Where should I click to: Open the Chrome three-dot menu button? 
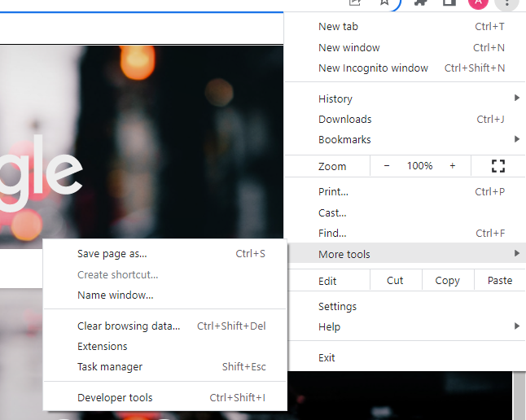pyautogui.click(x=507, y=3)
